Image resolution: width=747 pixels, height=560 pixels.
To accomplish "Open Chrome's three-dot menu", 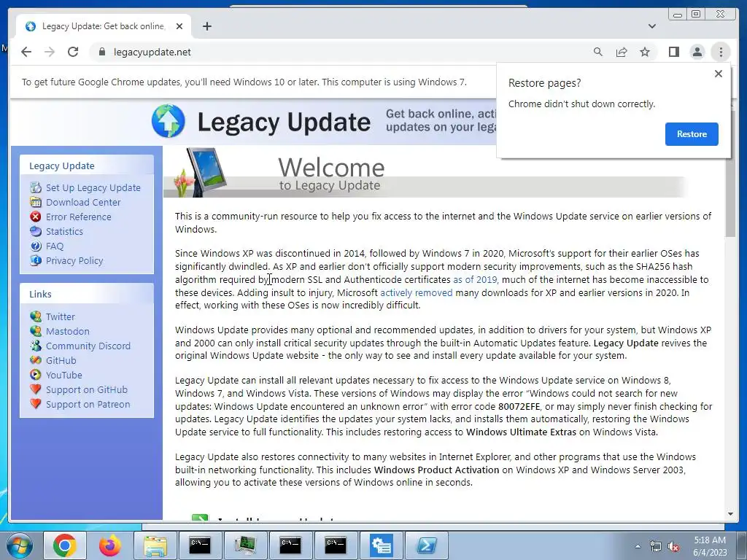I will click(721, 52).
